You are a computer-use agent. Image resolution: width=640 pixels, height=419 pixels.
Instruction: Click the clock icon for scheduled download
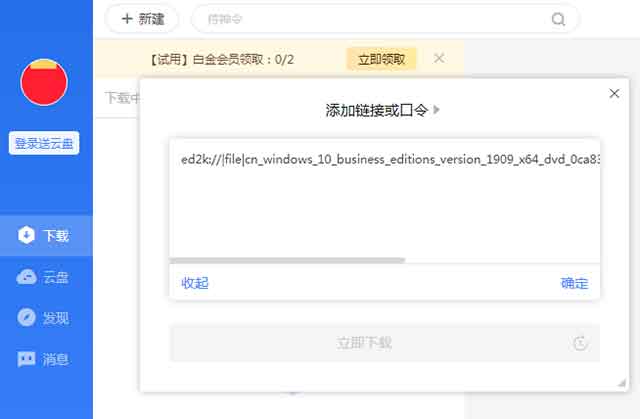(580, 343)
